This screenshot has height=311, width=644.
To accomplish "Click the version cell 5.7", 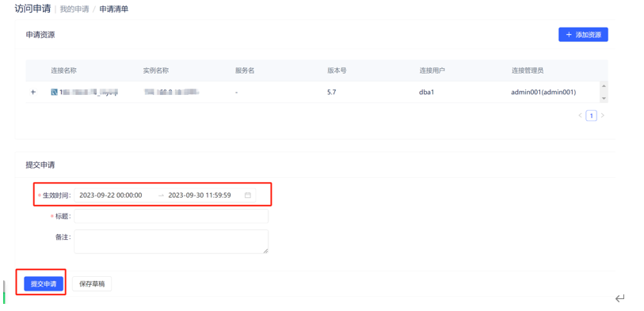I will tap(331, 93).
